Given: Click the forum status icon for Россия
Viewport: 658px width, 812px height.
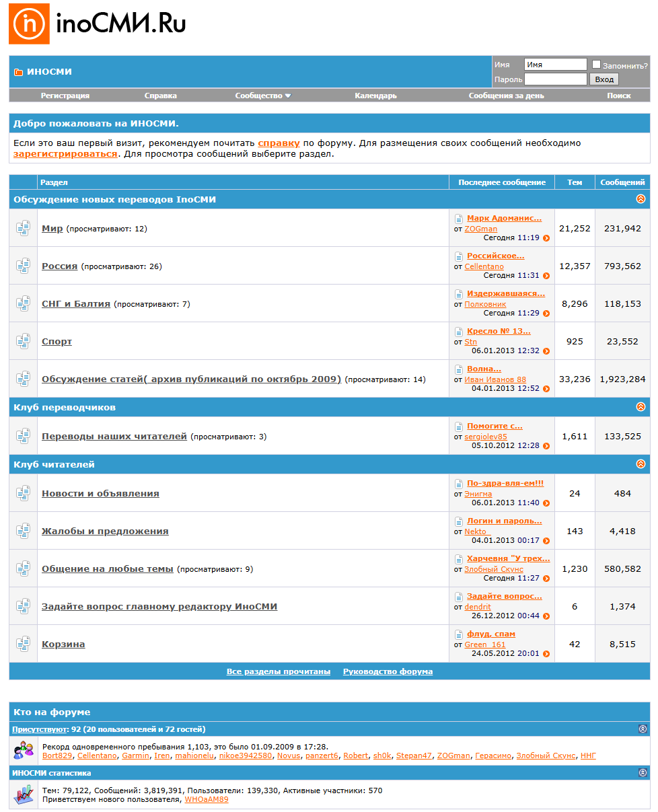Looking at the screenshot, I should pyautogui.click(x=24, y=266).
